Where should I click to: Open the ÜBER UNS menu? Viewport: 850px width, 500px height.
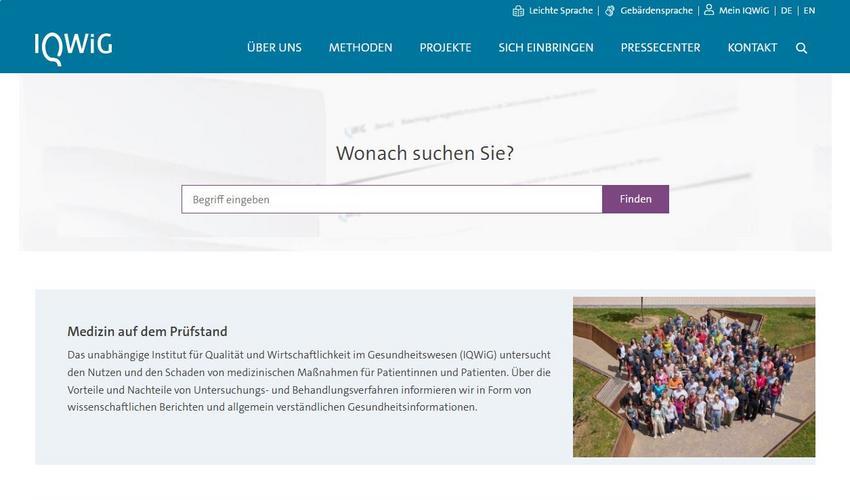pos(274,48)
